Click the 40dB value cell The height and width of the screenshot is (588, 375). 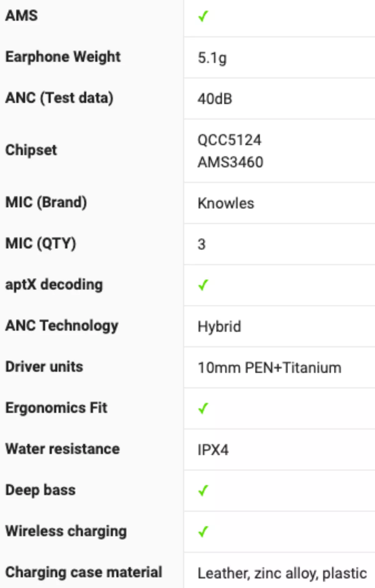pyautogui.click(x=215, y=99)
